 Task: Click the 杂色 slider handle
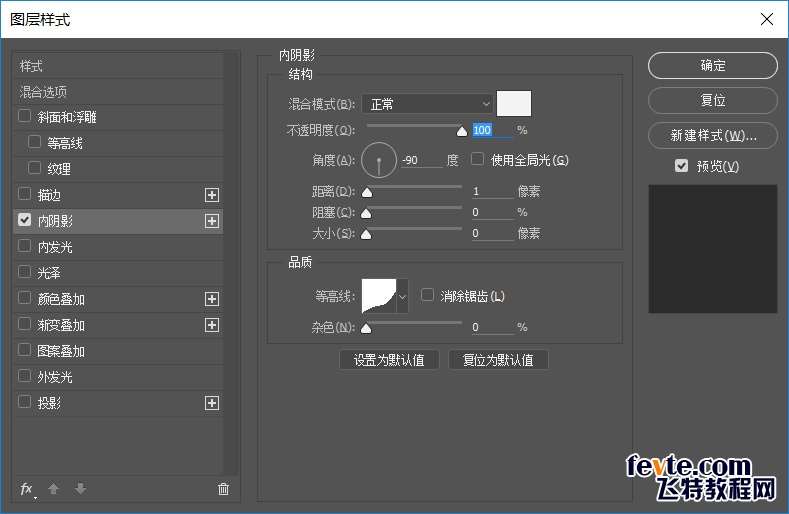pyautogui.click(x=366, y=329)
